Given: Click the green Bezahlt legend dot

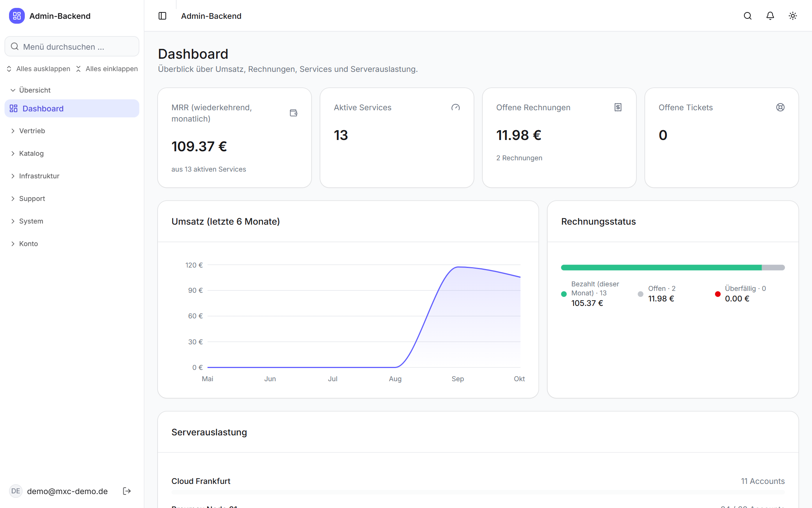Looking at the screenshot, I should click(564, 294).
